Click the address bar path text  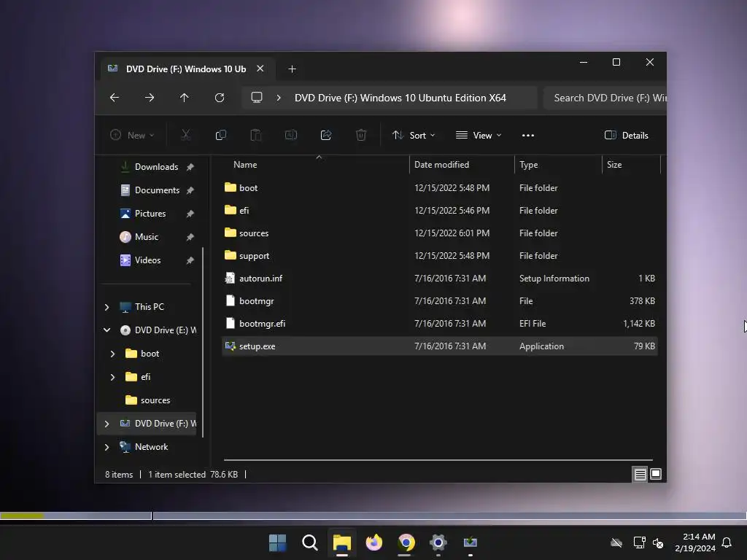point(400,98)
